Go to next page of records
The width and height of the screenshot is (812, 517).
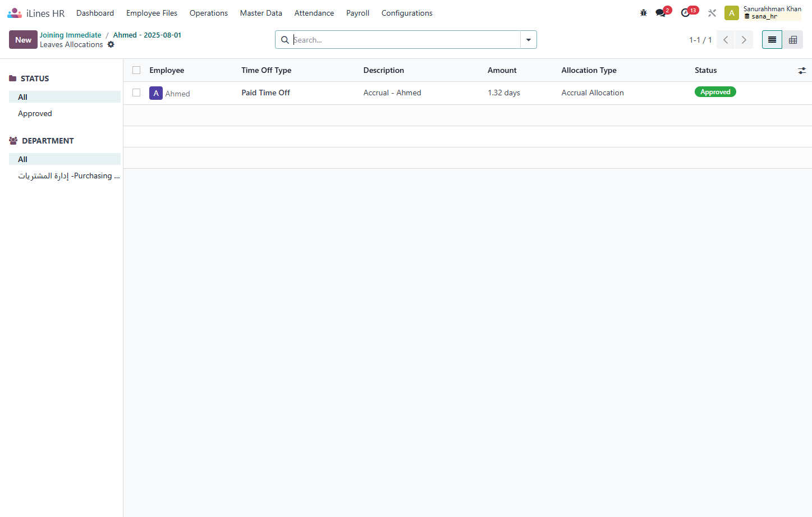click(x=744, y=40)
